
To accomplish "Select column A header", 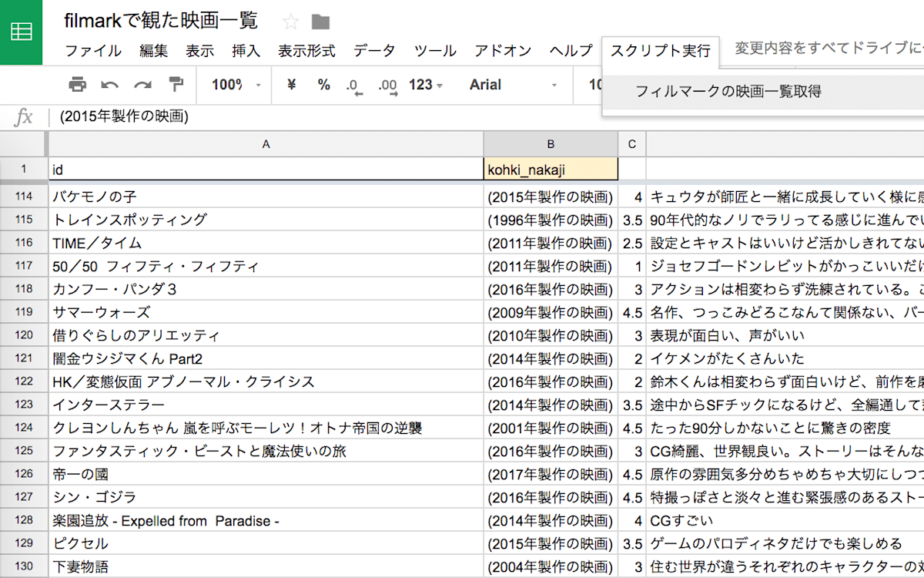I will 266,143.
